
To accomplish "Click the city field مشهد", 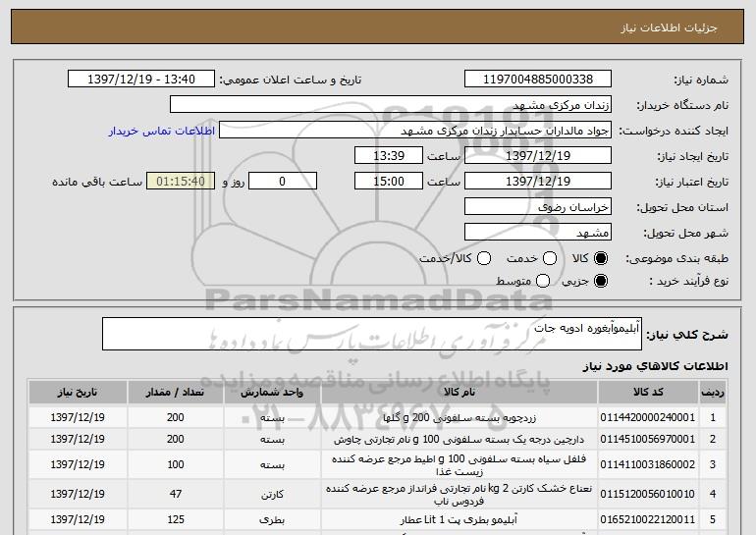I will pyautogui.click(x=538, y=233).
